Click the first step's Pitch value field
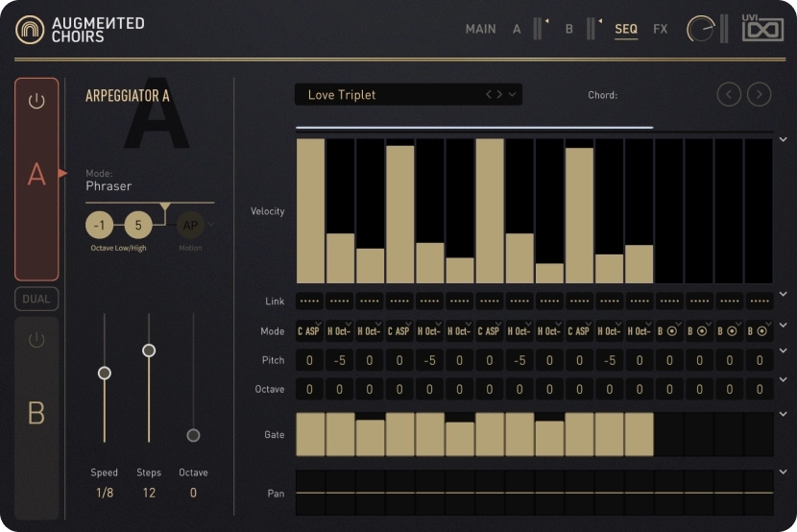The height and width of the screenshot is (532, 797). pos(310,360)
